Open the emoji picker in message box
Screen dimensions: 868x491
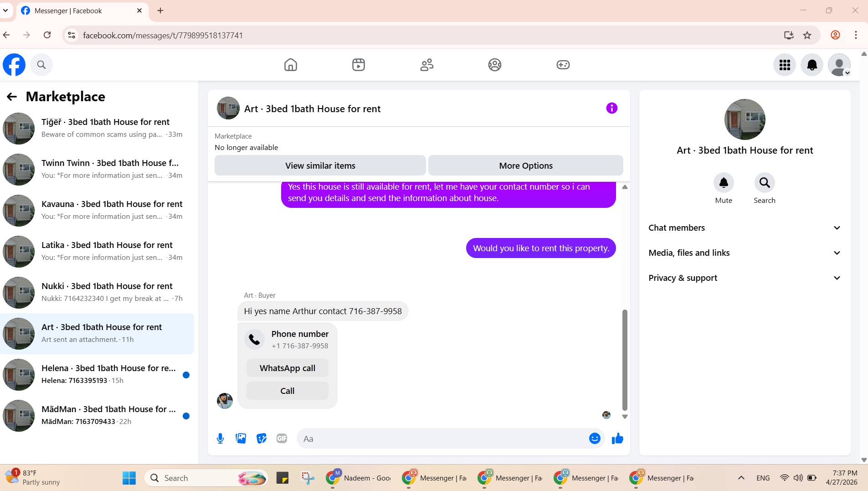(x=595, y=439)
